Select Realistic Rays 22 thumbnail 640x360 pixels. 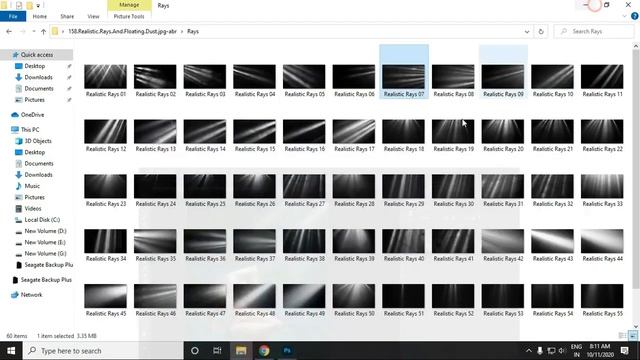602,131
